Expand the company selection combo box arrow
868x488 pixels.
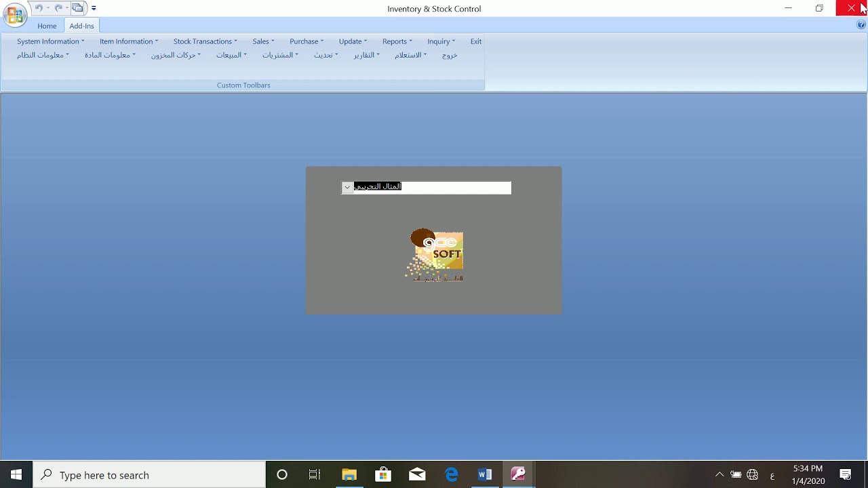coord(347,187)
